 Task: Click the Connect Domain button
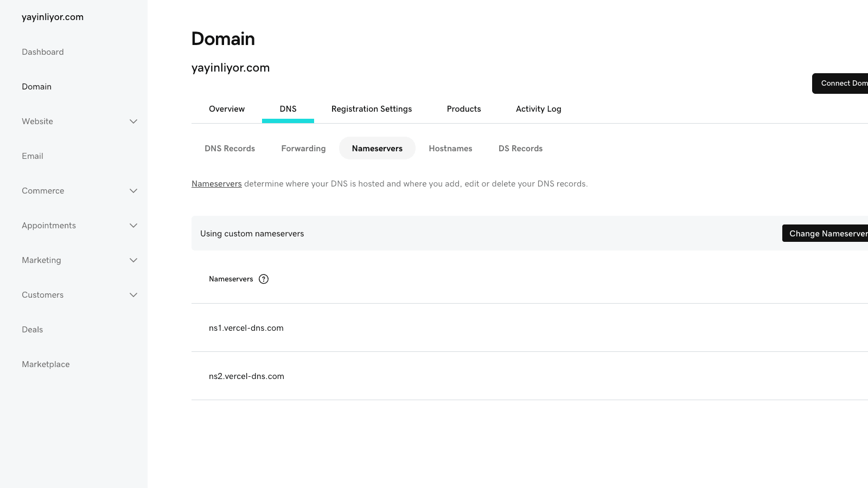pyautogui.click(x=841, y=84)
